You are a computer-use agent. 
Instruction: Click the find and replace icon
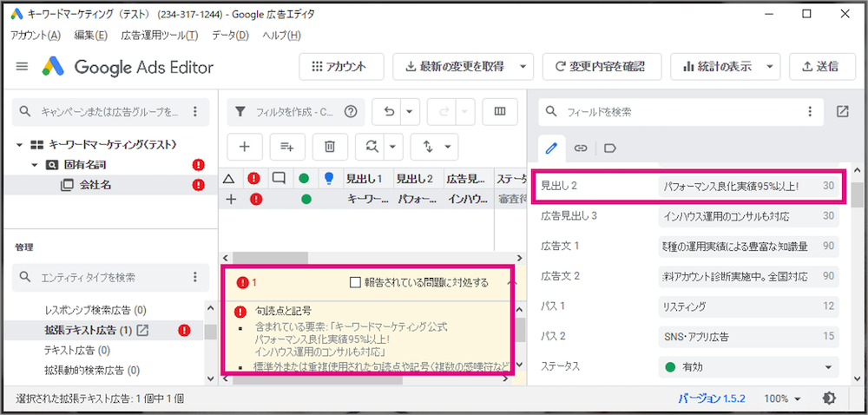(372, 147)
